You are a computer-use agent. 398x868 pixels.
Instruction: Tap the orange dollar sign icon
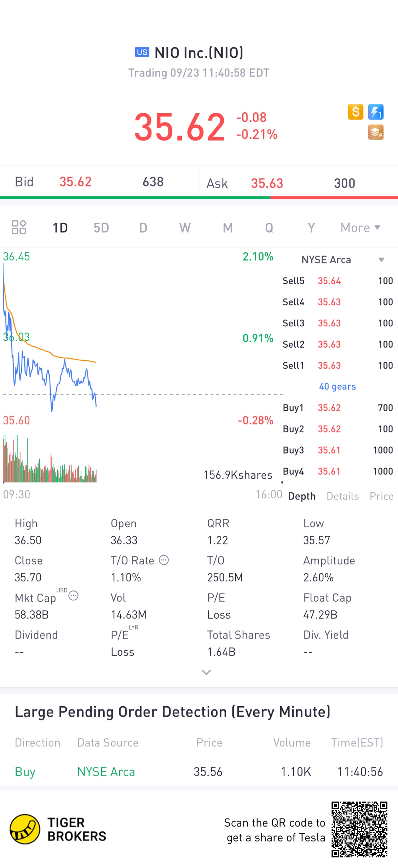(356, 112)
